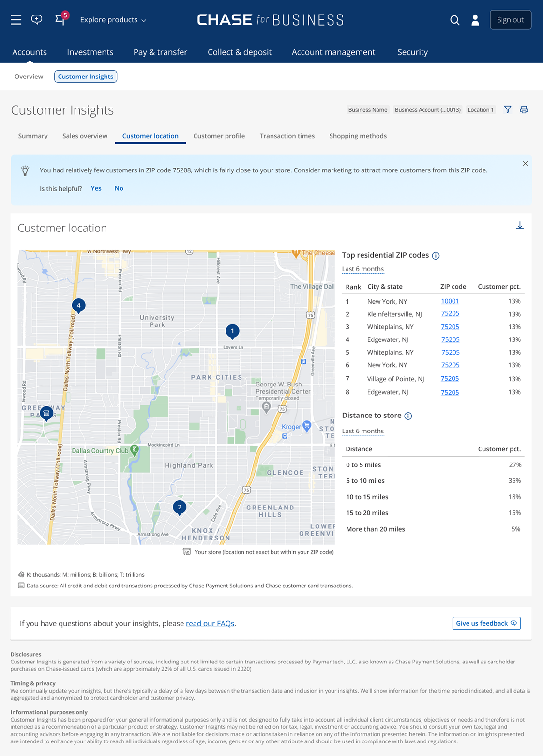
Task: Select map pin number 2
Action: [180, 508]
